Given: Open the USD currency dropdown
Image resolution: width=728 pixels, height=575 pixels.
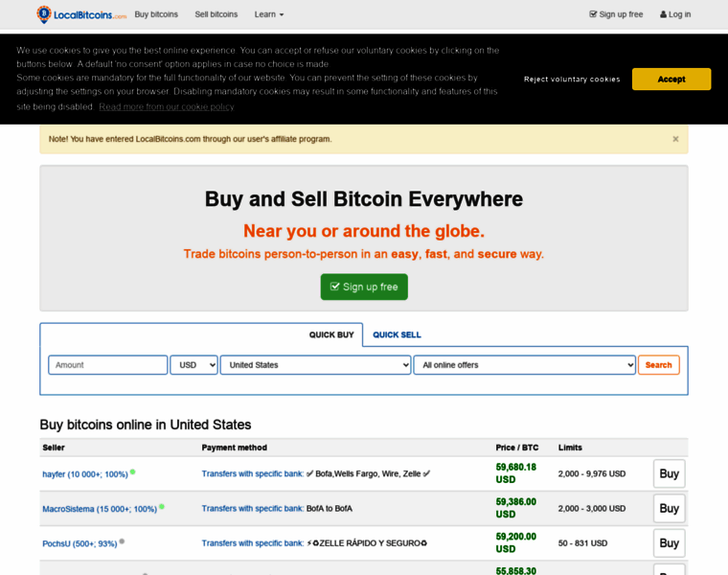Looking at the screenshot, I should pyautogui.click(x=193, y=365).
